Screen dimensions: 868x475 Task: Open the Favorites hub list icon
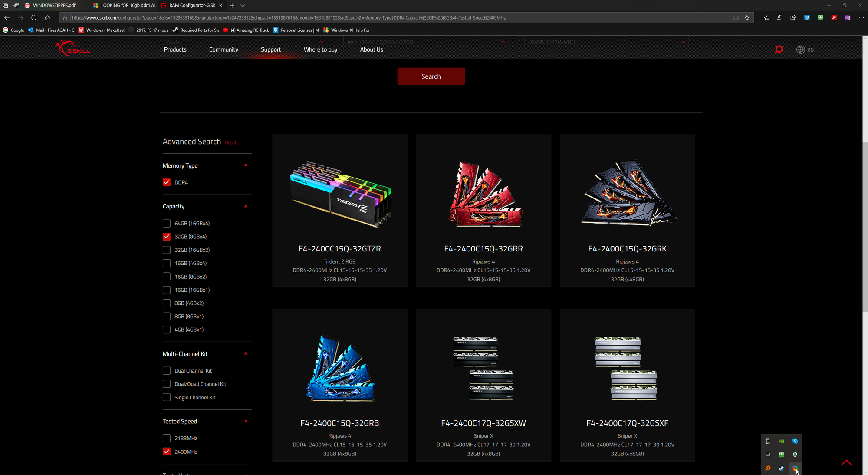(x=766, y=18)
